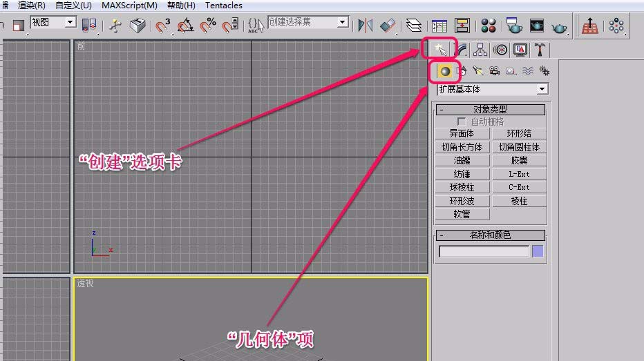The image size is (644, 361).
Task: Open the Curve Editor icon
Action: coord(439,26)
